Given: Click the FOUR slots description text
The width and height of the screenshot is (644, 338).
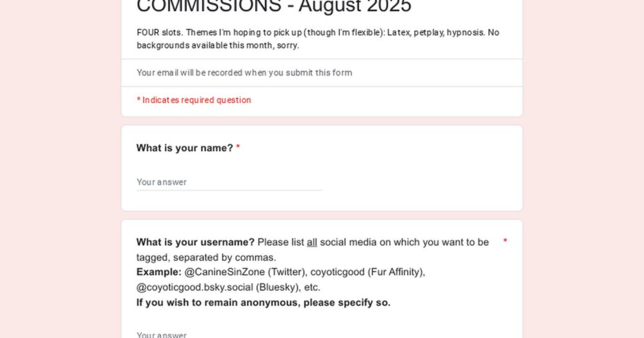Looking at the screenshot, I should 318,39.
